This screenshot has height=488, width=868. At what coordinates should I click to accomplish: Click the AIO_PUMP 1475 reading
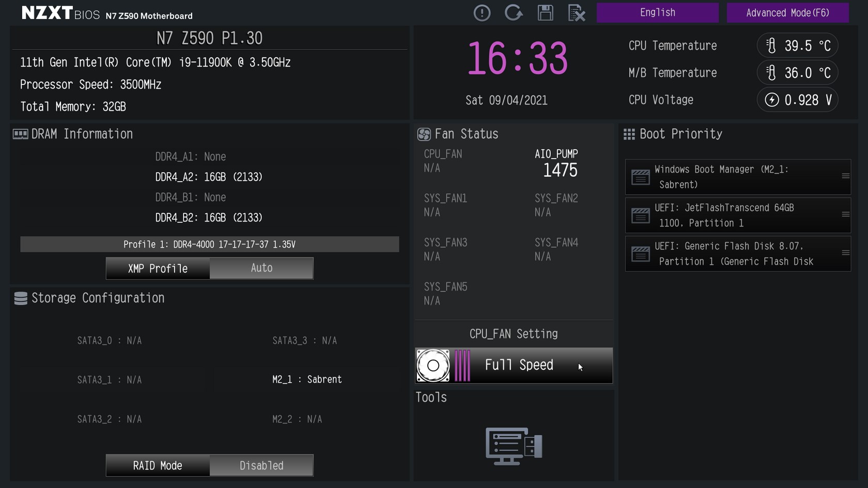click(556, 164)
